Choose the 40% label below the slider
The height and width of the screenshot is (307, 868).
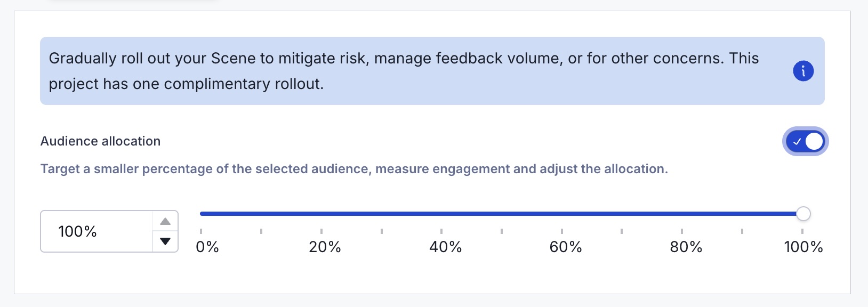point(445,247)
